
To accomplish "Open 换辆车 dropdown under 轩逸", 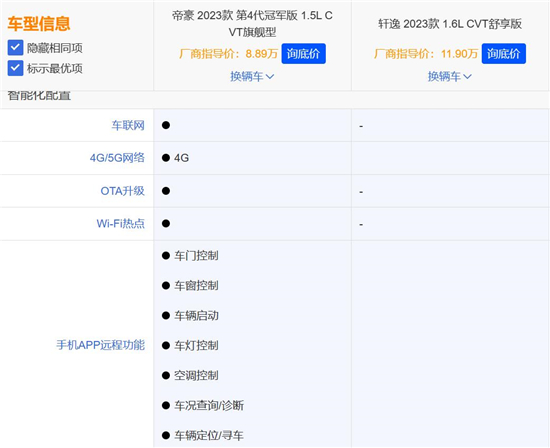I will click(449, 76).
